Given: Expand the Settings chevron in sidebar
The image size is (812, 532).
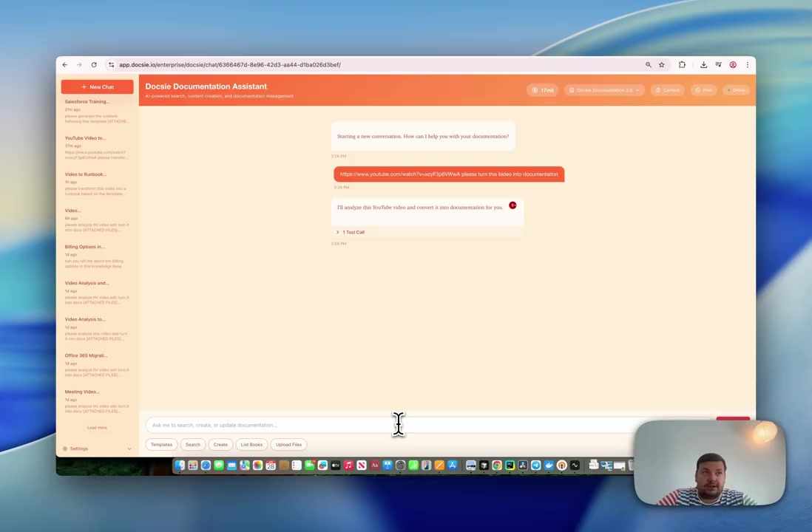Looking at the screenshot, I should [129, 449].
